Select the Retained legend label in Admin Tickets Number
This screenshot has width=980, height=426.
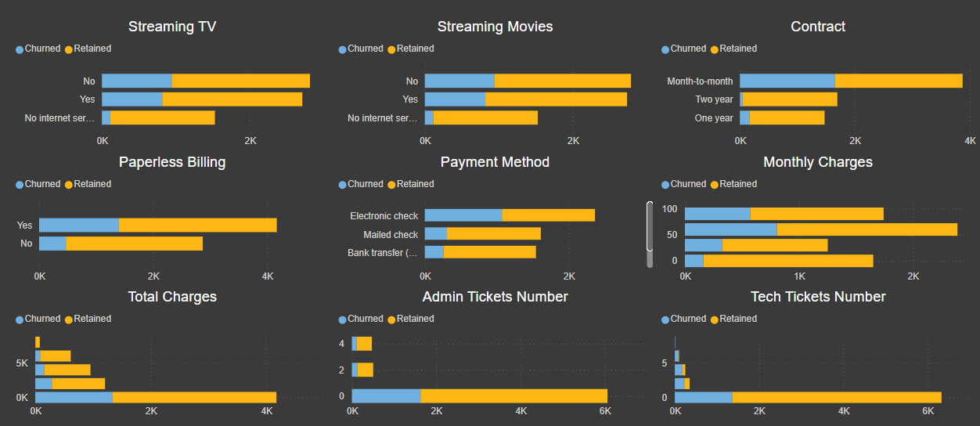click(415, 319)
